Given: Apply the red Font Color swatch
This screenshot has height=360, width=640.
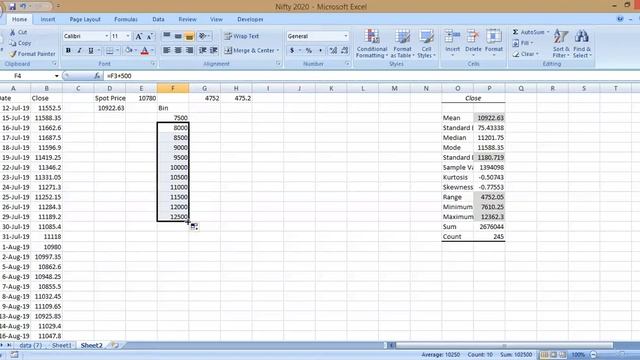Looking at the screenshot, I should (x=144, y=50).
